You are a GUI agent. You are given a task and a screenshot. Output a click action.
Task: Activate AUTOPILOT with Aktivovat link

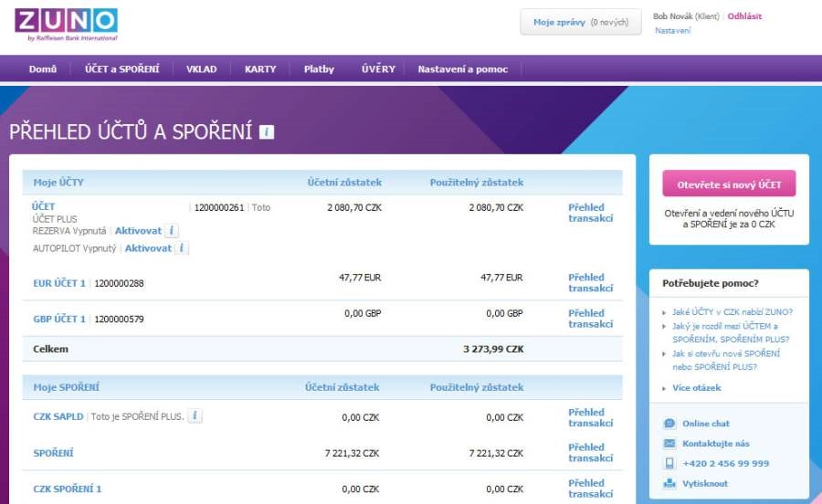pos(148,248)
